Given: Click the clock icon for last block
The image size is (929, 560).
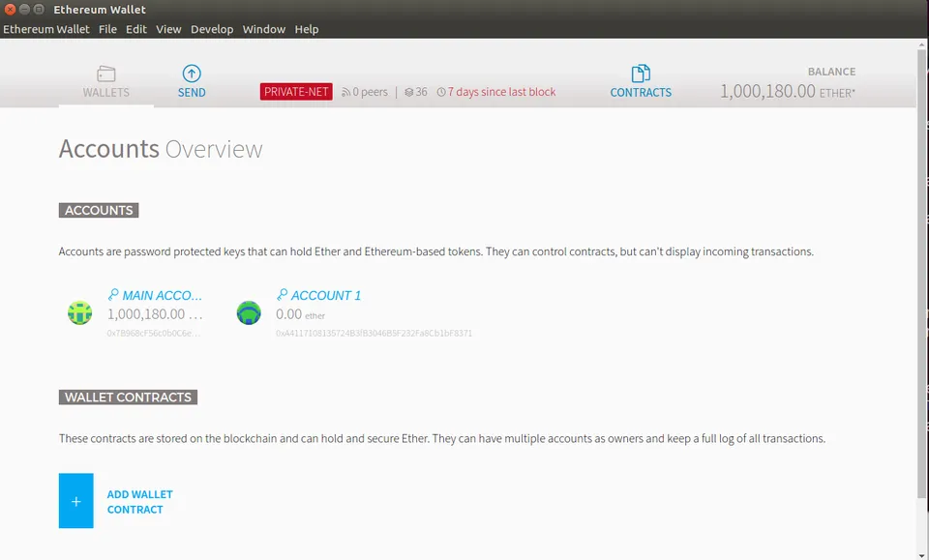Looking at the screenshot, I should 441,92.
